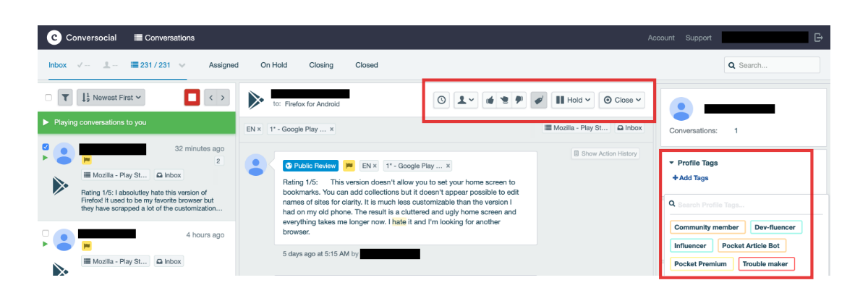Remove the EN tag below conversation header

(x=260, y=129)
